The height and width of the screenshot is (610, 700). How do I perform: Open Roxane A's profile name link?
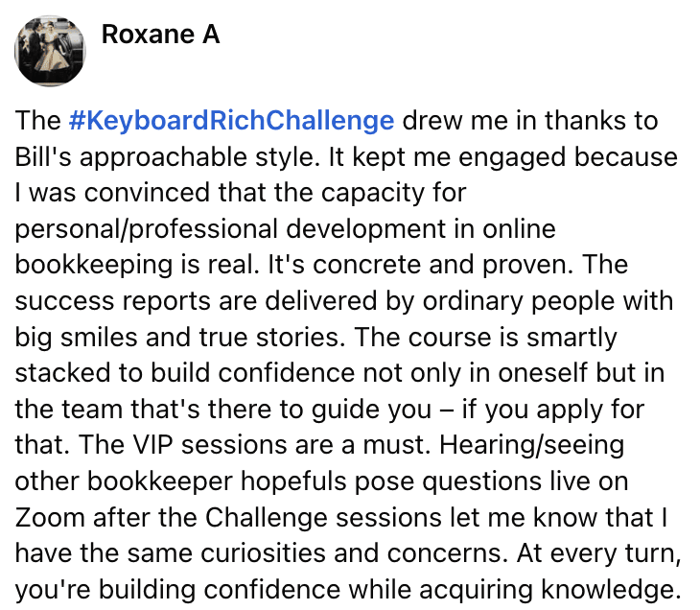(160, 35)
